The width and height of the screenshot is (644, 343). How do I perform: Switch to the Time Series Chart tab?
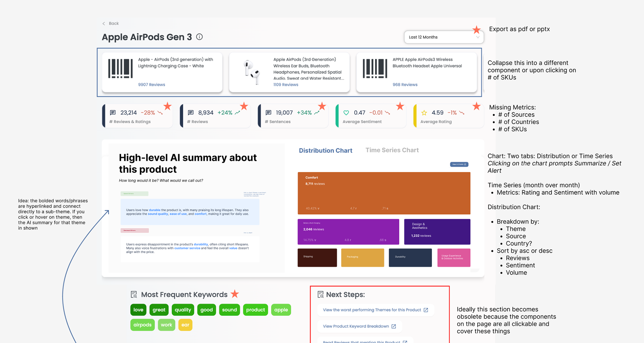(x=392, y=150)
